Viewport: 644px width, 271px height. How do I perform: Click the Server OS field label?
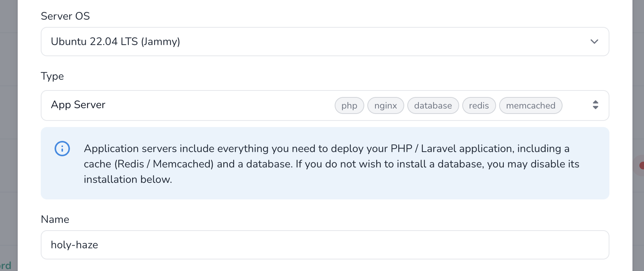coord(65,16)
